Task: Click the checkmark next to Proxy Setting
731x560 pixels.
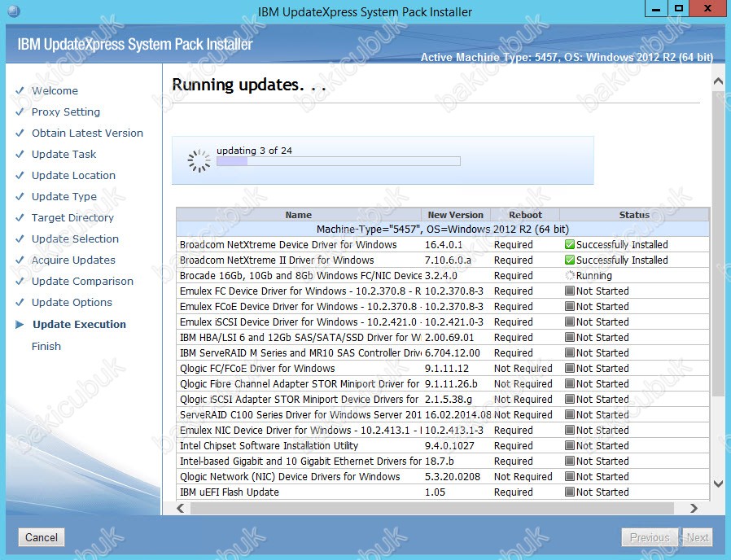Action: (x=20, y=112)
